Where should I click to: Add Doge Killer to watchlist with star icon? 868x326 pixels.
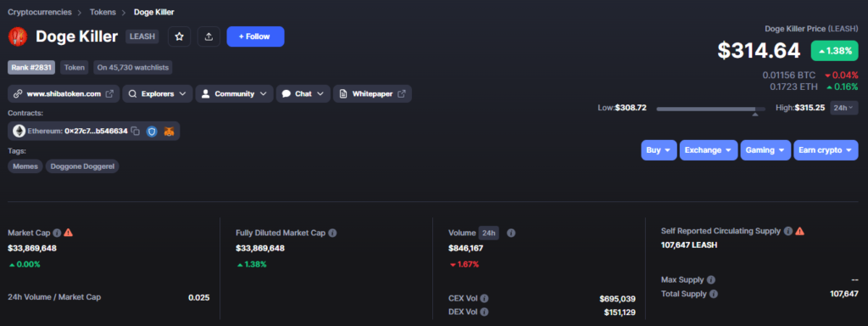[180, 37]
